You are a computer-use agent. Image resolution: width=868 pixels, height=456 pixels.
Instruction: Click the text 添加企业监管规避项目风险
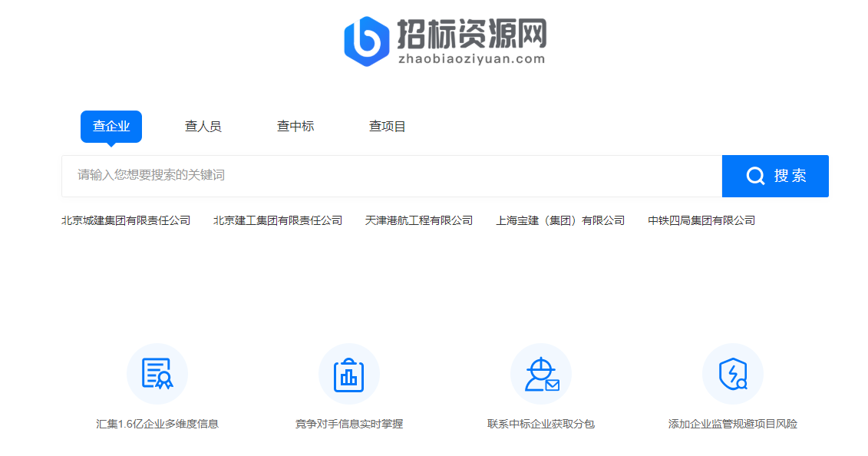[733, 424]
